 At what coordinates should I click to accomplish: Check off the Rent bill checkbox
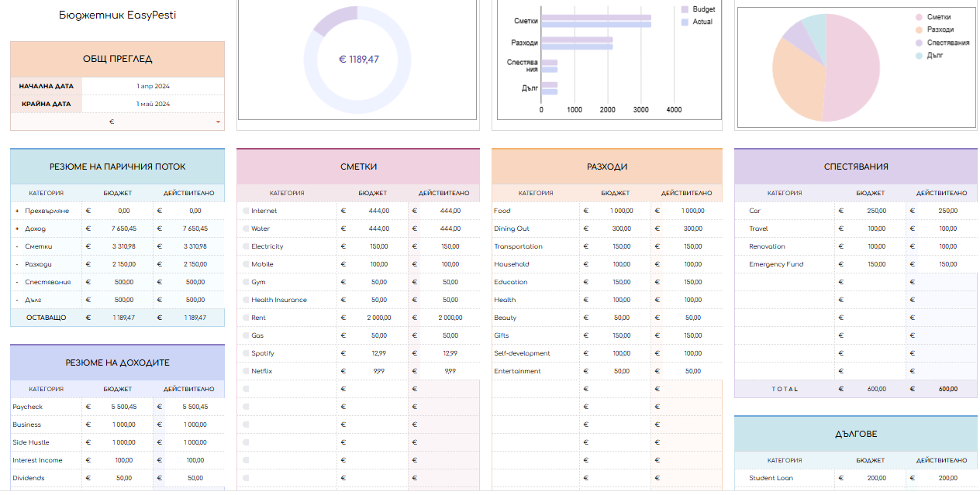pos(246,318)
